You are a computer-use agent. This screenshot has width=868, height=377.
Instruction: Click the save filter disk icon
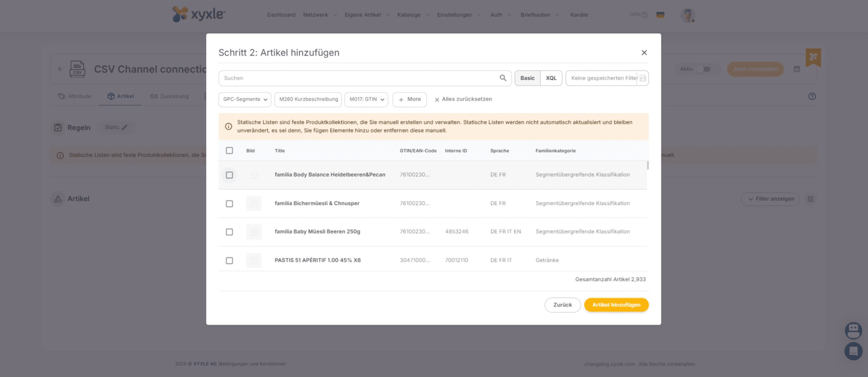pyautogui.click(x=642, y=78)
